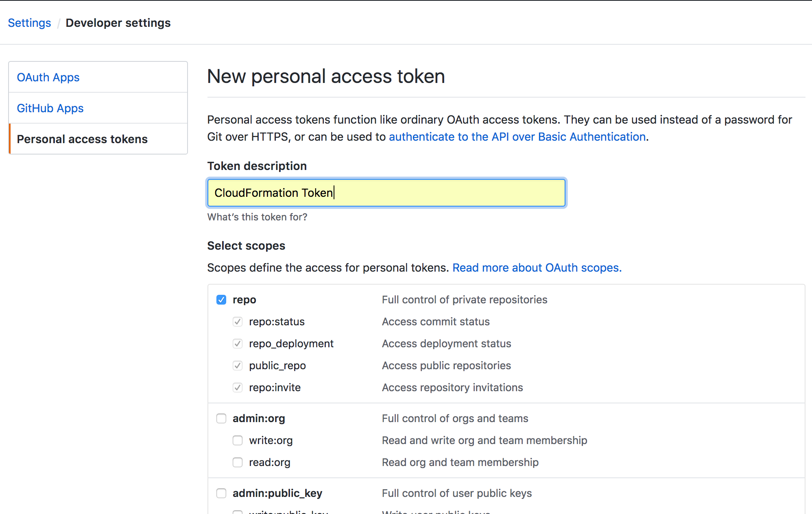This screenshot has width=812, height=514.
Task: Go back to Settings via breadcrumb
Action: [x=29, y=23]
